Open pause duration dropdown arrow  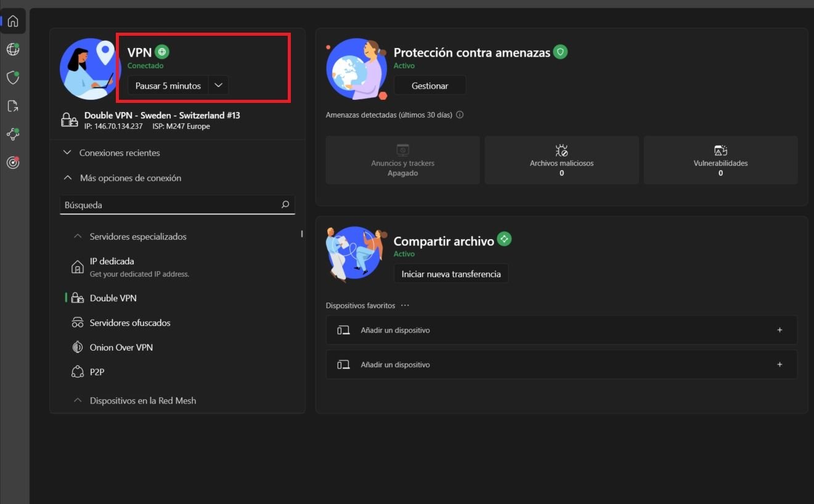click(x=218, y=86)
